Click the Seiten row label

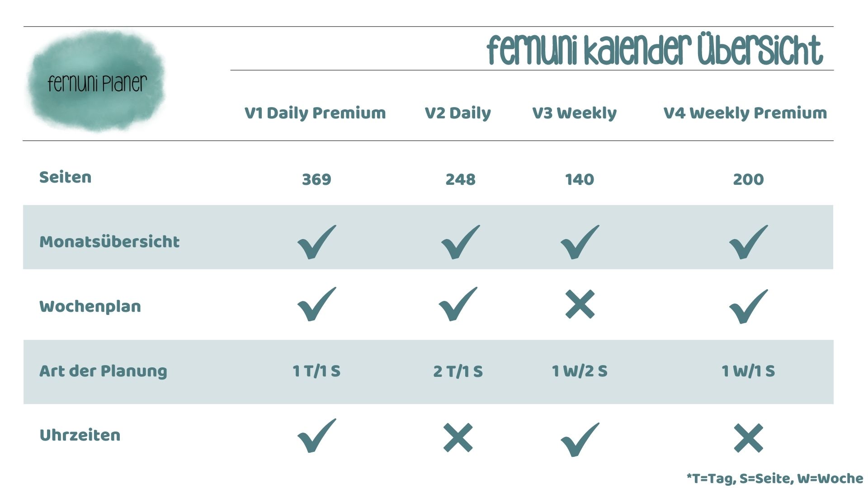[66, 177]
